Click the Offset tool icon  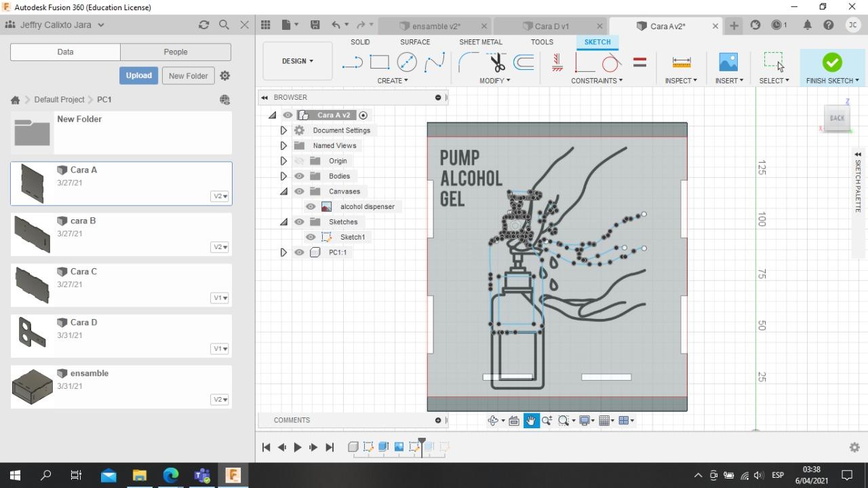pos(524,62)
